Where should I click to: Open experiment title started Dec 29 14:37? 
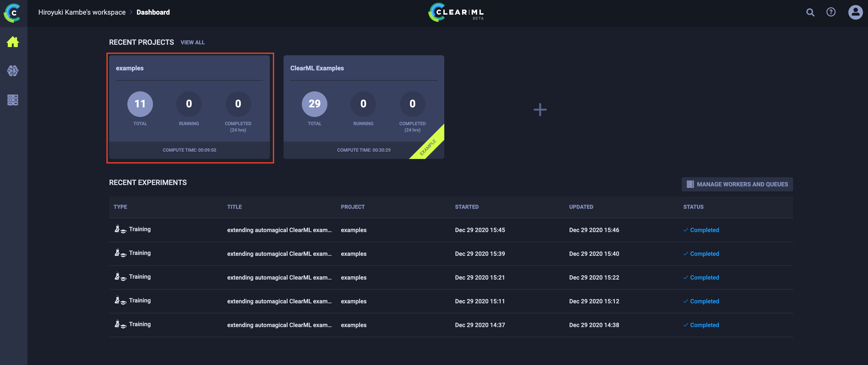279,325
